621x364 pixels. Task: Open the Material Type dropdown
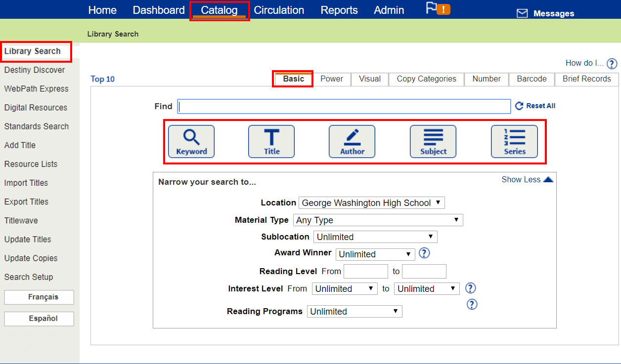[x=378, y=220]
